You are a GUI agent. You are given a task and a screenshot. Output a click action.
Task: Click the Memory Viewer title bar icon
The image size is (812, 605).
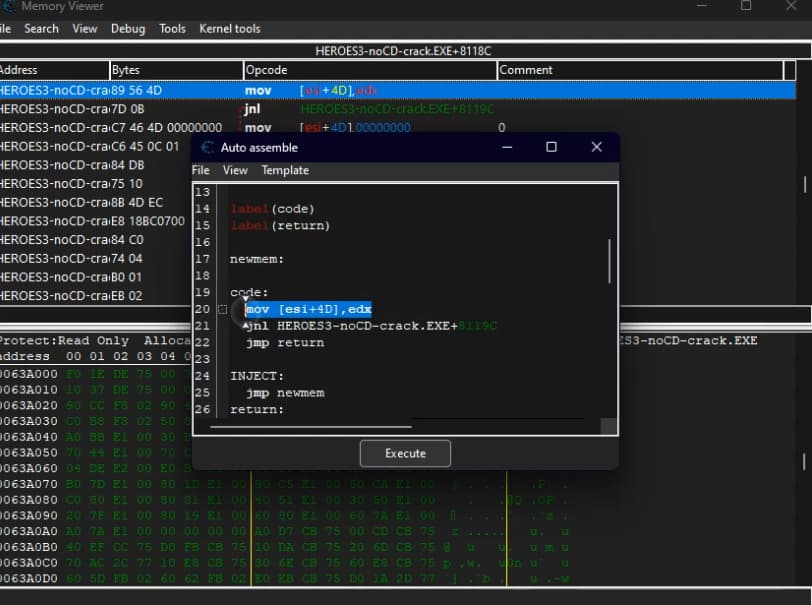click(10, 6)
